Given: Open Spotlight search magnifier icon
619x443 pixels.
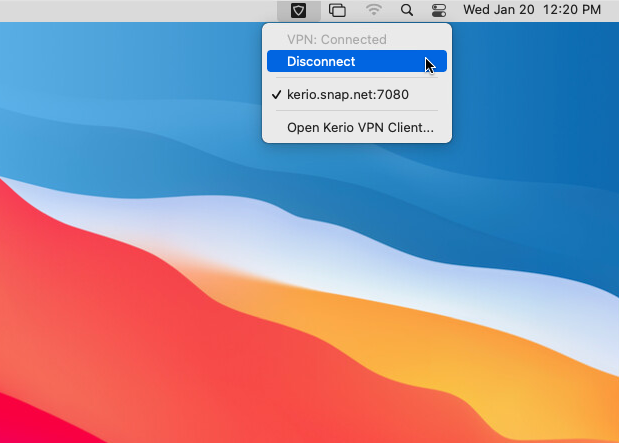Looking at the screenshot, I should pos(407,10).
